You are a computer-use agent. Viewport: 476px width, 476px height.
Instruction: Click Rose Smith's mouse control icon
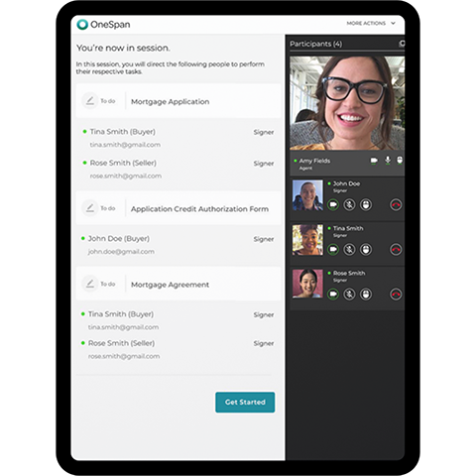(366, 295)
